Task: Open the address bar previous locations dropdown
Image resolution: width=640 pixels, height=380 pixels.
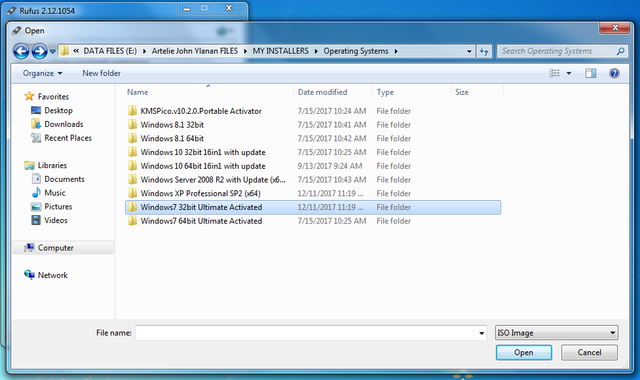Action: pyautogui.click(x=469, y=51)
